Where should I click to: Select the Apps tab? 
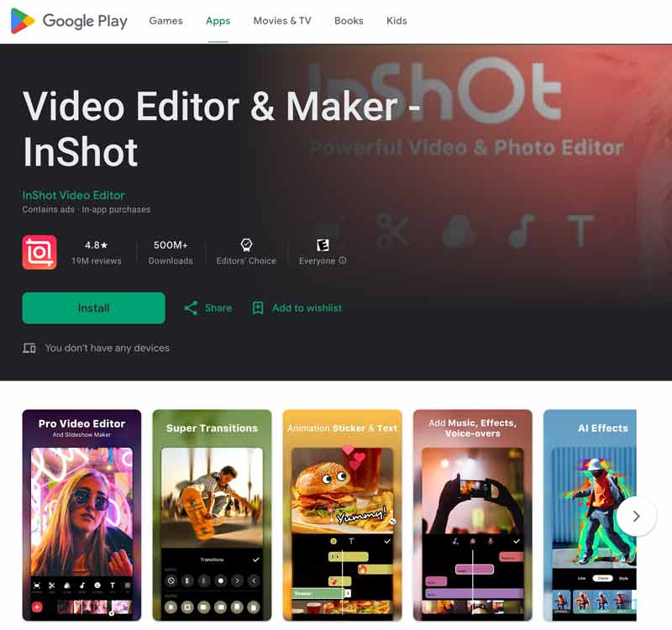218,21
